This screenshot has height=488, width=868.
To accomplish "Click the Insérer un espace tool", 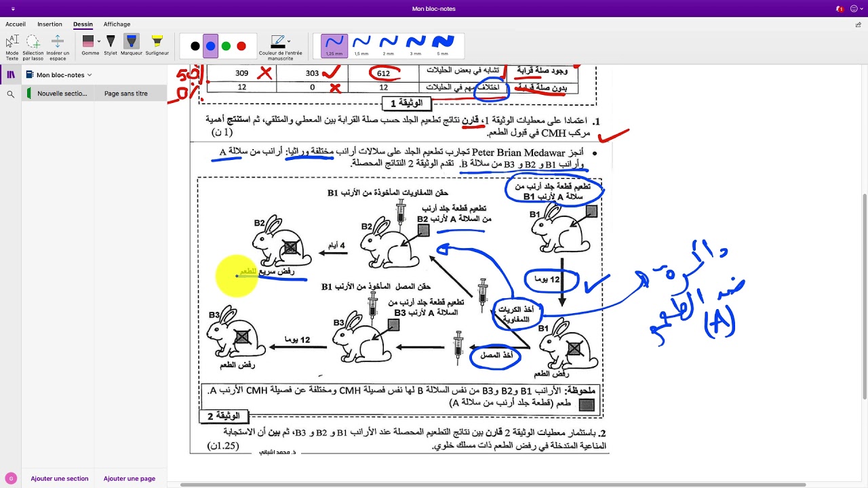I will point(58,47).
